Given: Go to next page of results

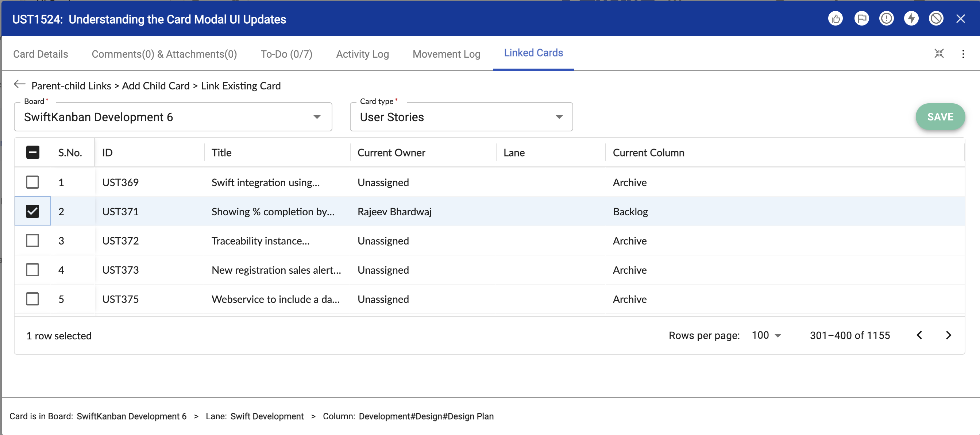Looking at the screenshot, I should click(x=948, y=335).
